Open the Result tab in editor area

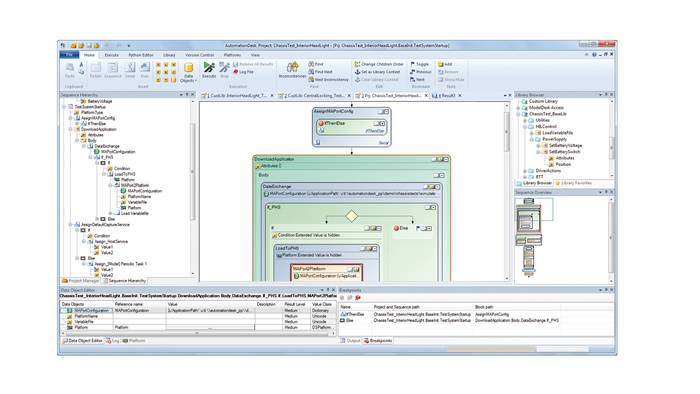pos(444,95)
